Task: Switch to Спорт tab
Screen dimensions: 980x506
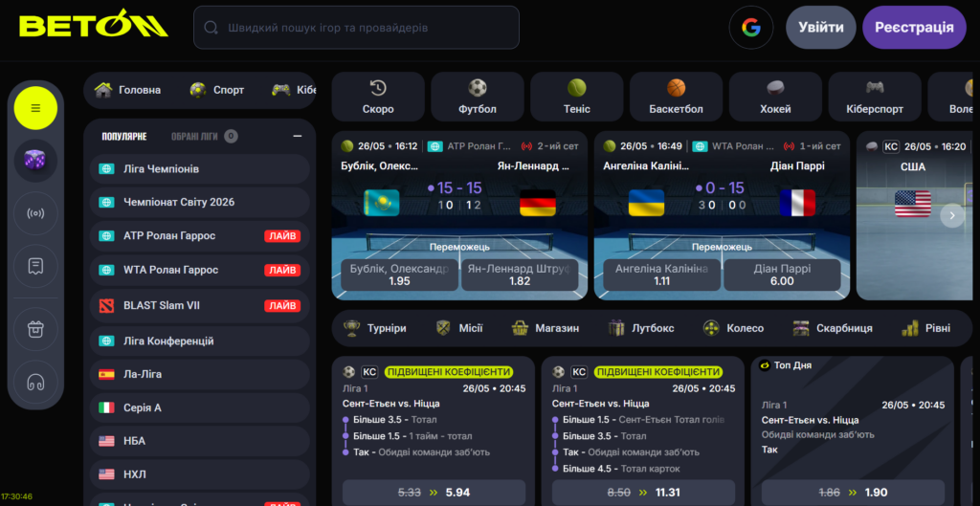Action: (x=217, y=90)
